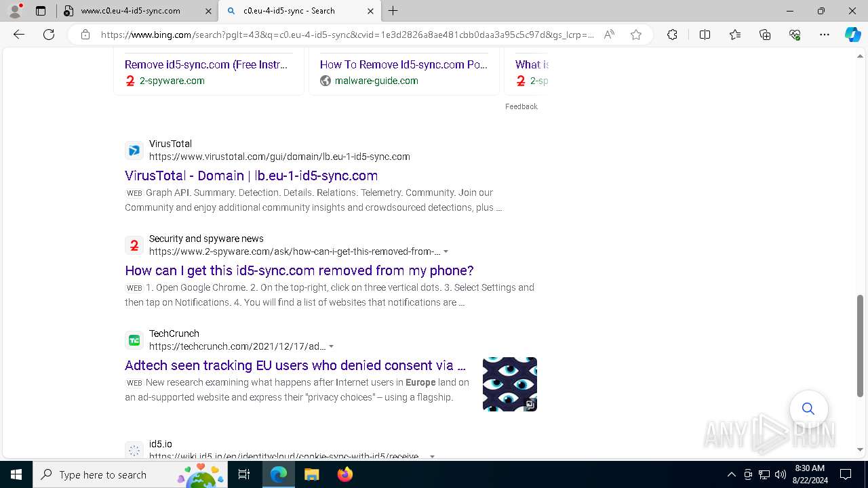Open the profile avatar icon
This screenshot has height=488, width=868.
(15, 11)
